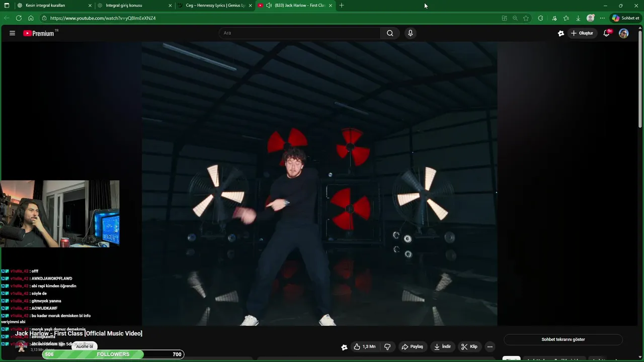Close the Jack Harlow YouTube tab
The image size is (644, 362).
331,6
